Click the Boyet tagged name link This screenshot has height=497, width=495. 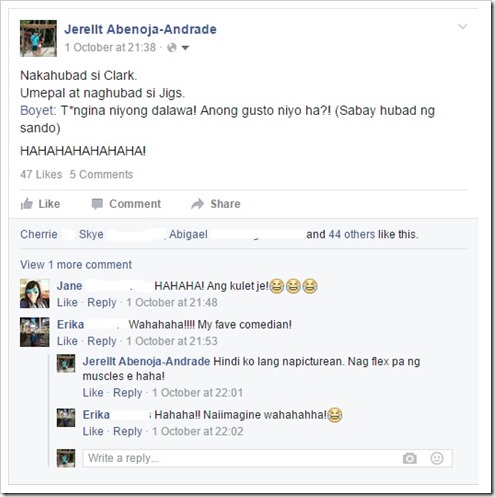point(38,110)
